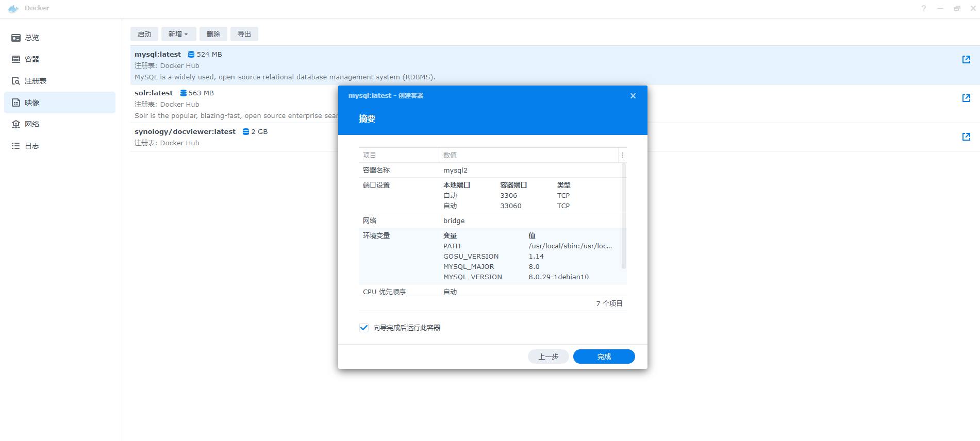Viewport: 980px width, 441px height.
Task: Click the container port 33060 value
Action: (511, 206)
